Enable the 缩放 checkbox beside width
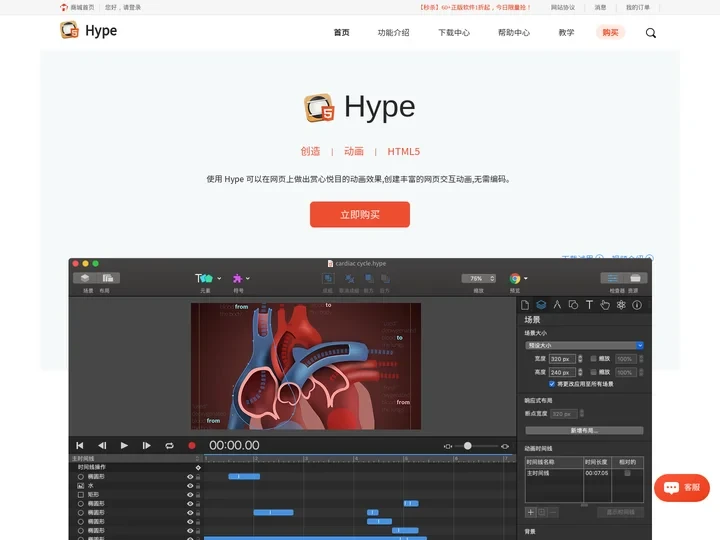 593,359
